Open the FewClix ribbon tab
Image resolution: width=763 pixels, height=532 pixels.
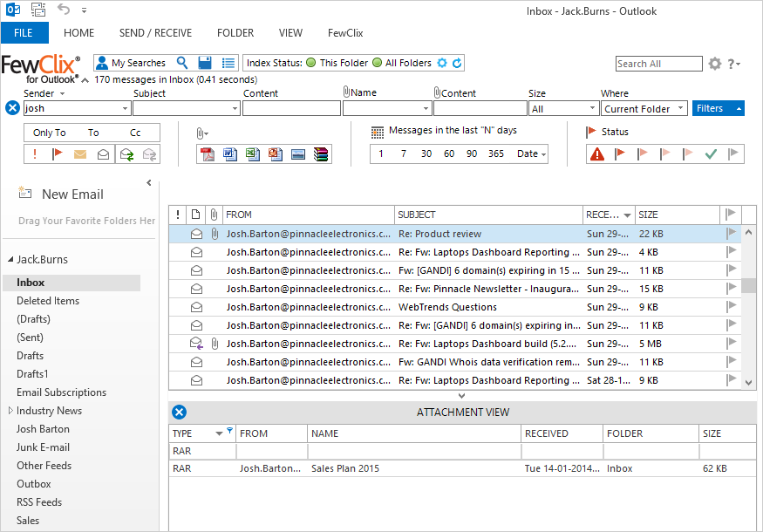click(345, 32)
